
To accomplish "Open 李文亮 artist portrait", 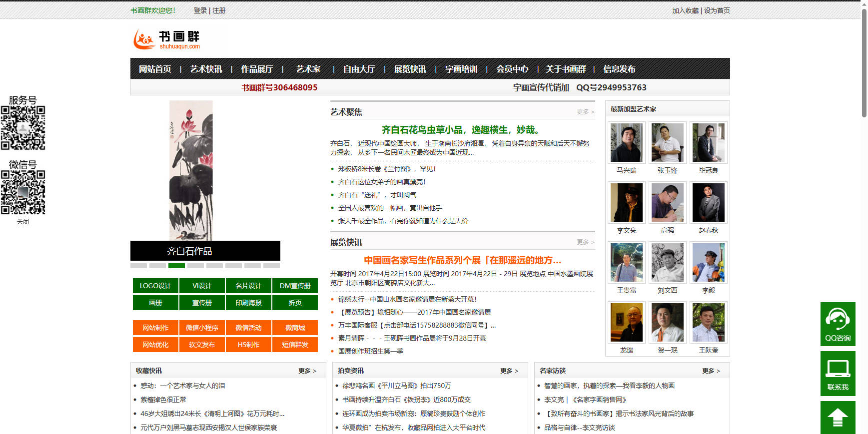I will [x=627, y=203].
